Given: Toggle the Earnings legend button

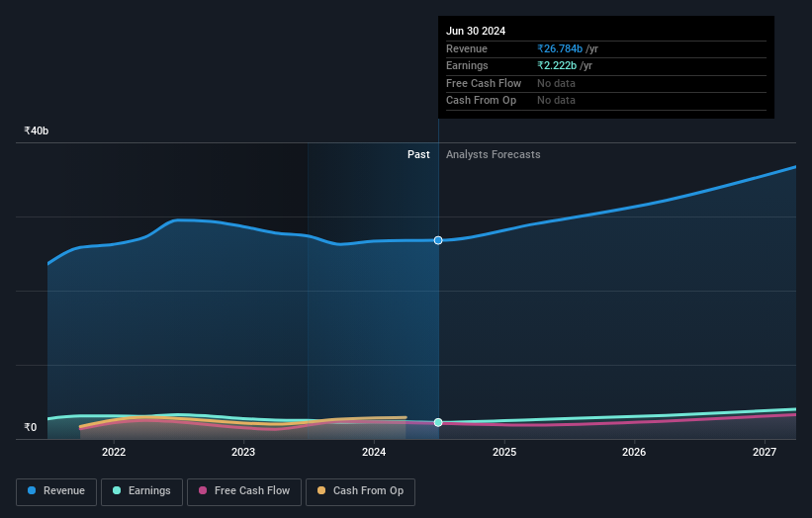Looking at the screenshot, I should coord(141,491).
